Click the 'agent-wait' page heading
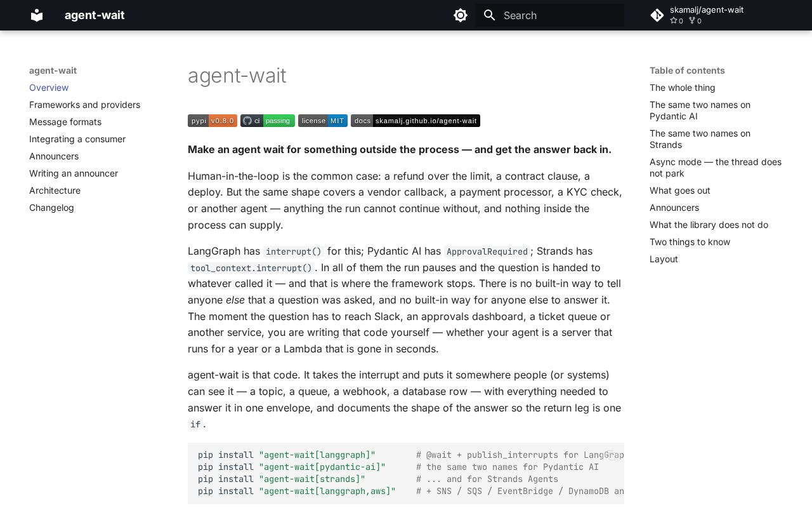 pyautogui.click(x=237, y=76)
